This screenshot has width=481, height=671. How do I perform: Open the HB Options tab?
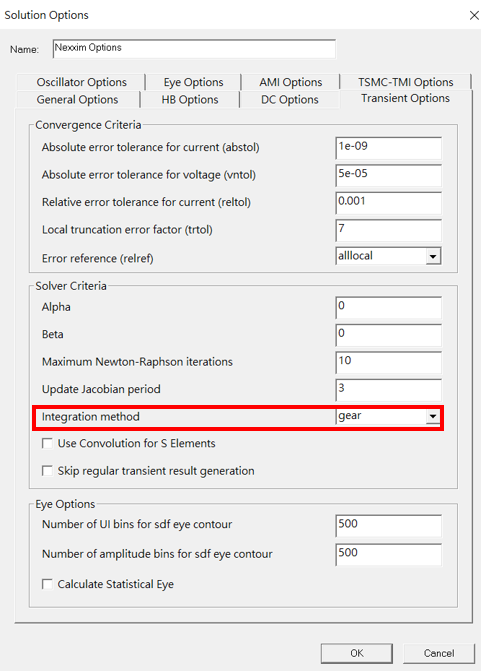point(190,99)
